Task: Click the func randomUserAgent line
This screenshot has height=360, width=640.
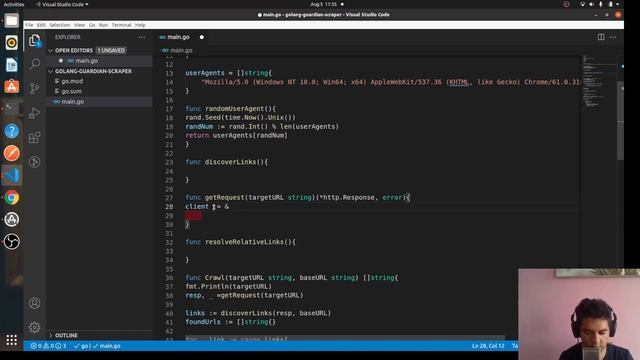Action: pos(230,109)
